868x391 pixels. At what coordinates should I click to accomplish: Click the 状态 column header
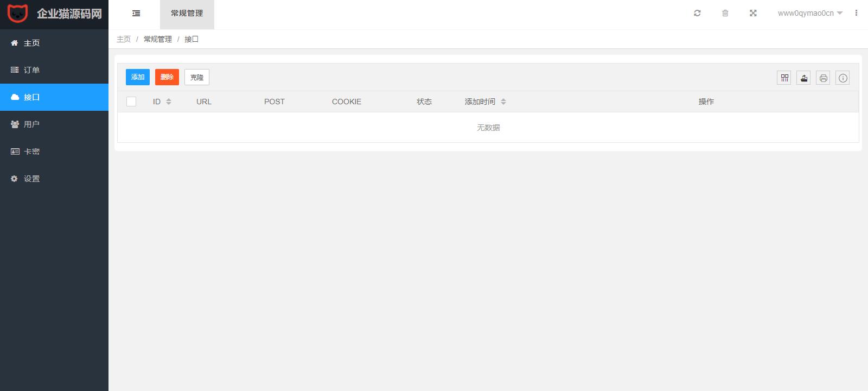(x=424, y=102)
